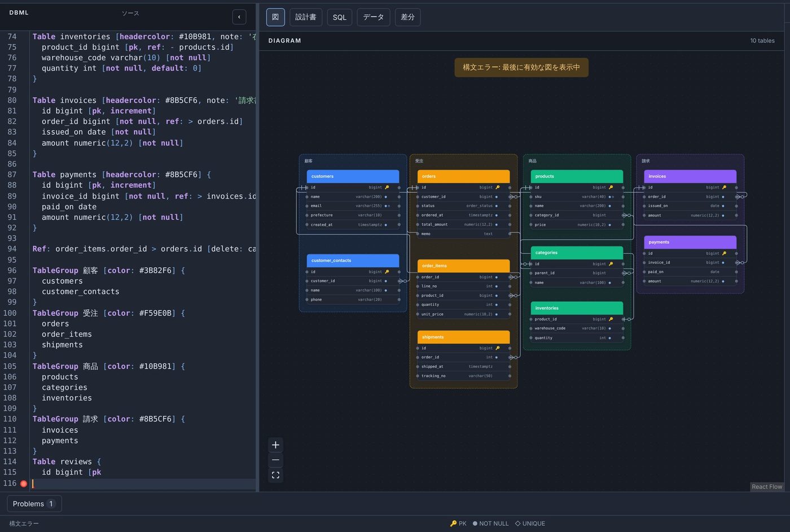The width and height of the screenshot is (790, 532).
Task: Zoom out of the diagram
Action: pyautogui.click(x=275, y=460)
